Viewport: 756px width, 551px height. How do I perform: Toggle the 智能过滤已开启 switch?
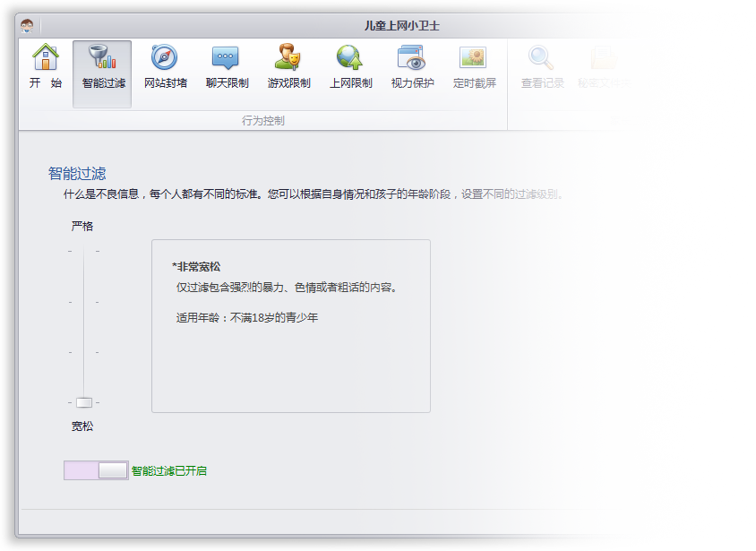click(x=96, y=470)
